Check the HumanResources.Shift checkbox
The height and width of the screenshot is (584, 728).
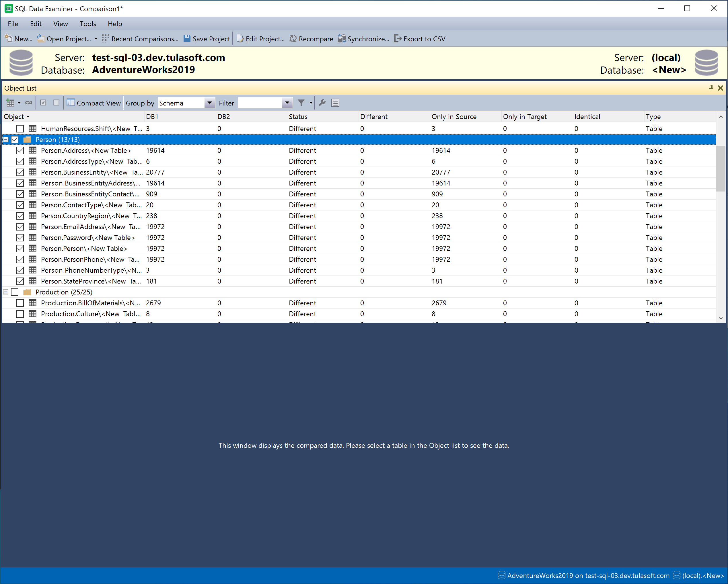pyautogui.click(x=20, y=129)
